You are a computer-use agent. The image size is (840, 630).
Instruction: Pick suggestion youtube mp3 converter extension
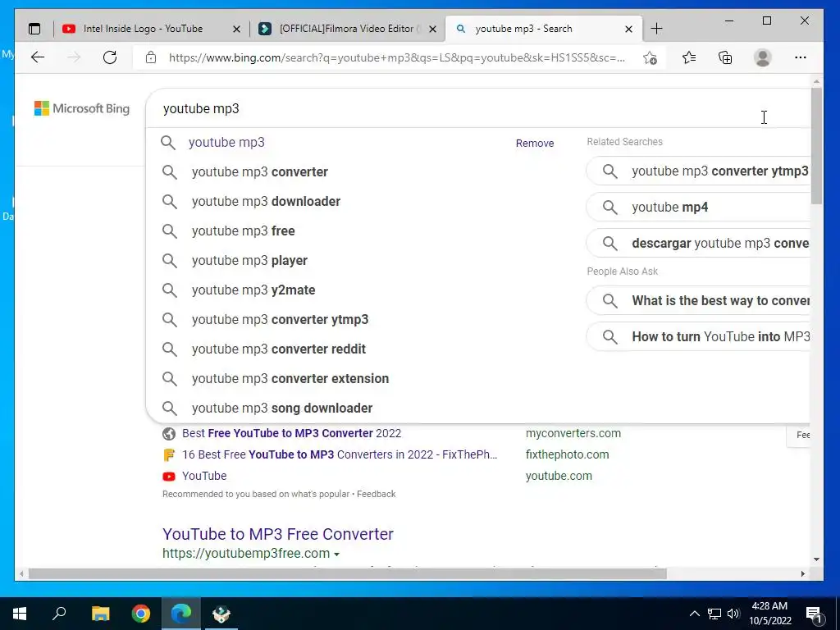tap(290, 378)
